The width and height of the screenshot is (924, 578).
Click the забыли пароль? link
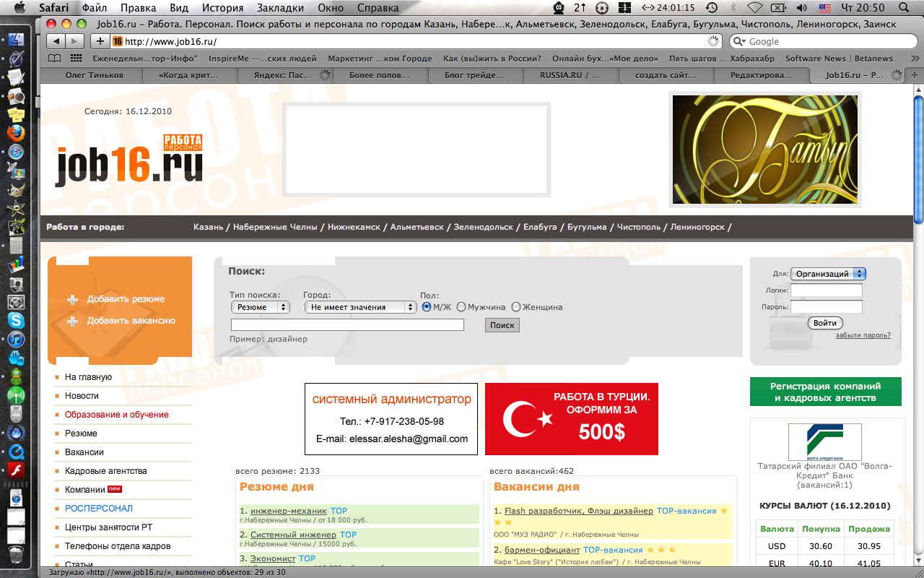pyautogui.click(x=863, y=335)
